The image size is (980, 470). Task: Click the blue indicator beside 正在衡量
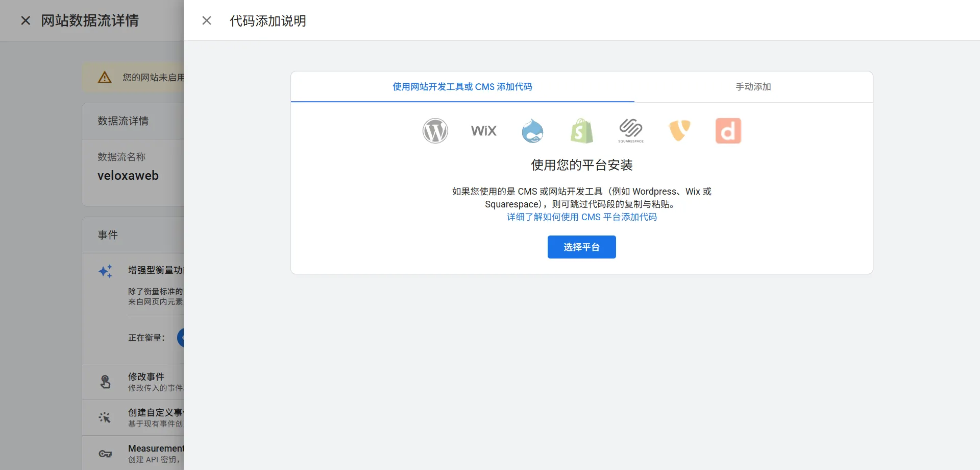point(182,338)
